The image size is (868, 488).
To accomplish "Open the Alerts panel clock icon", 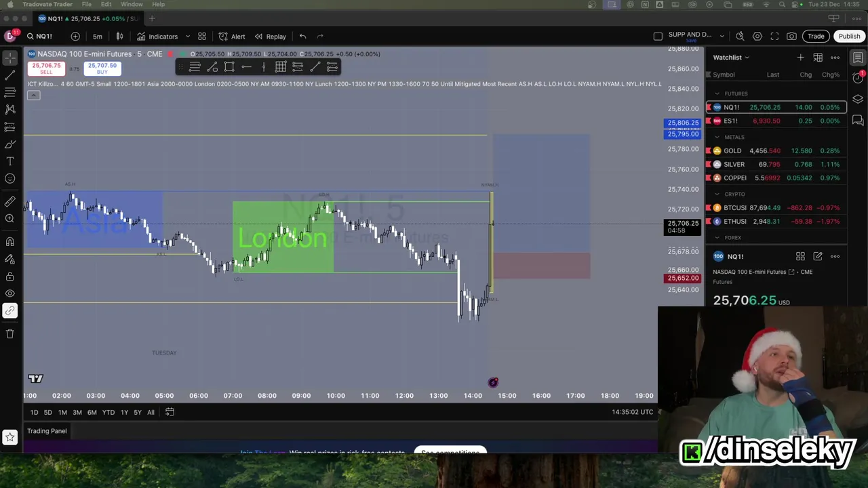I will point(858,78).
